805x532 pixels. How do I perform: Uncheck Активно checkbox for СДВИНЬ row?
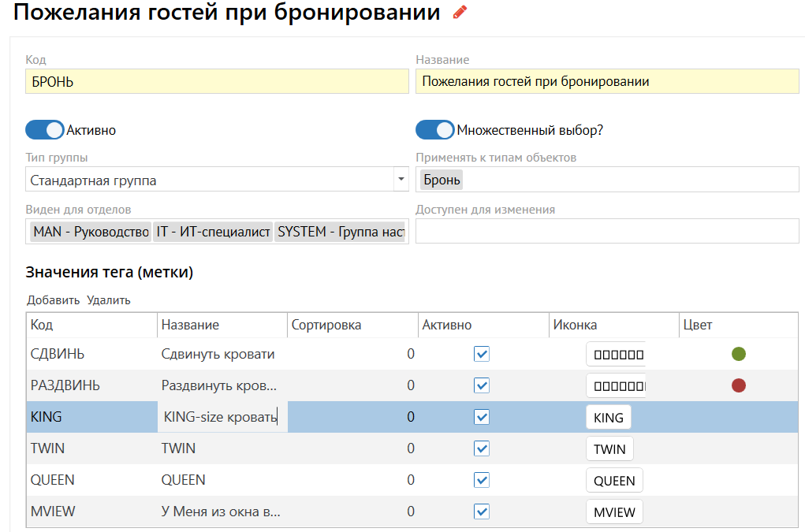pyautogui.click(x=482, y=355)
